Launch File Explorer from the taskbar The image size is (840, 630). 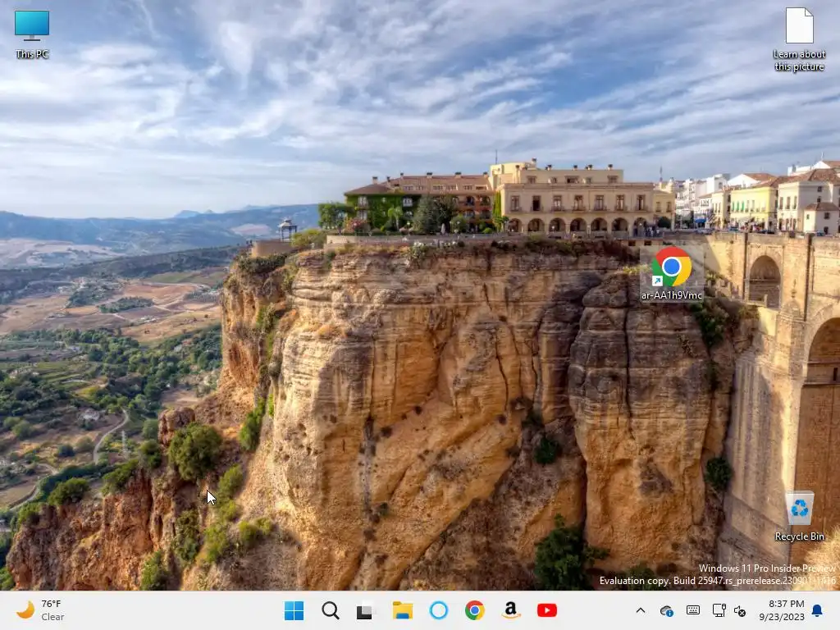(402, 610)
